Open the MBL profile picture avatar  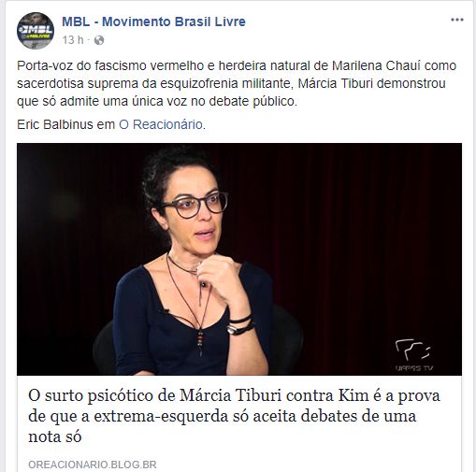(x=36, y=31)
